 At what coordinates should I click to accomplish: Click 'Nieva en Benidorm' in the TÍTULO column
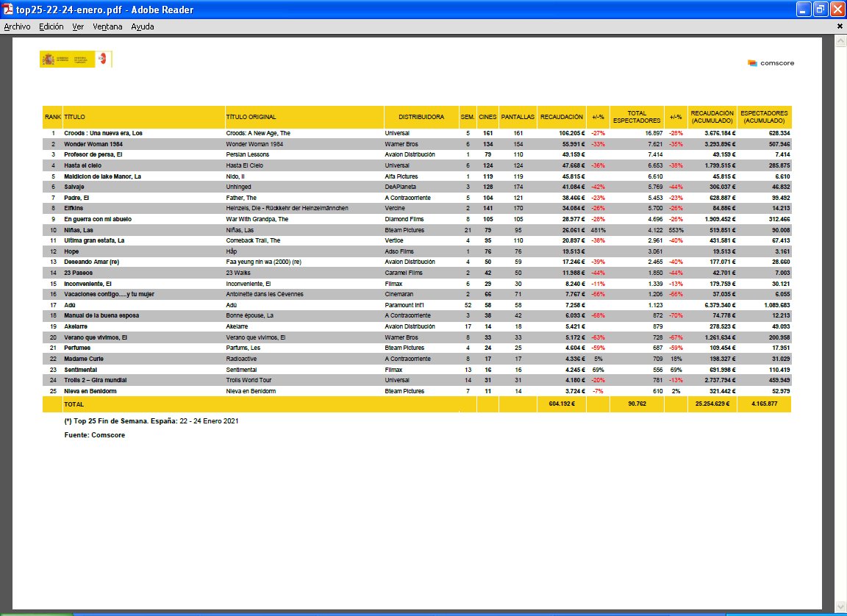tap(90, 391)
